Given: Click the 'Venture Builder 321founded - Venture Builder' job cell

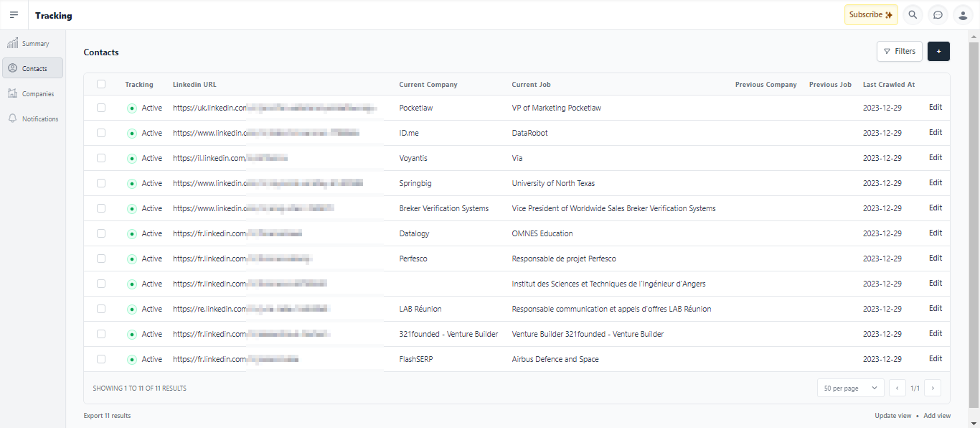Looking at the screenshot, I should (588, 334).
